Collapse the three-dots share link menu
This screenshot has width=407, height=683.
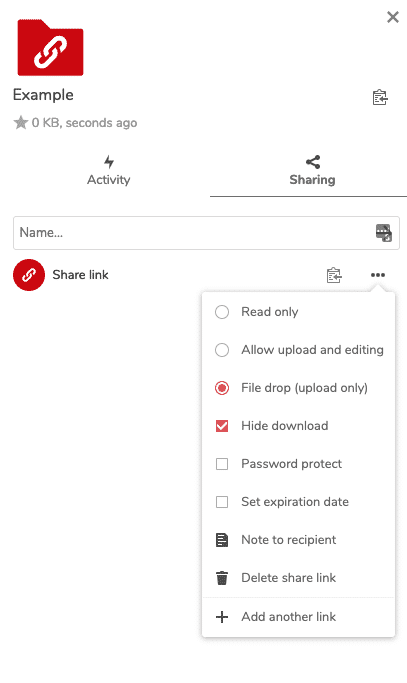point(378,275)
